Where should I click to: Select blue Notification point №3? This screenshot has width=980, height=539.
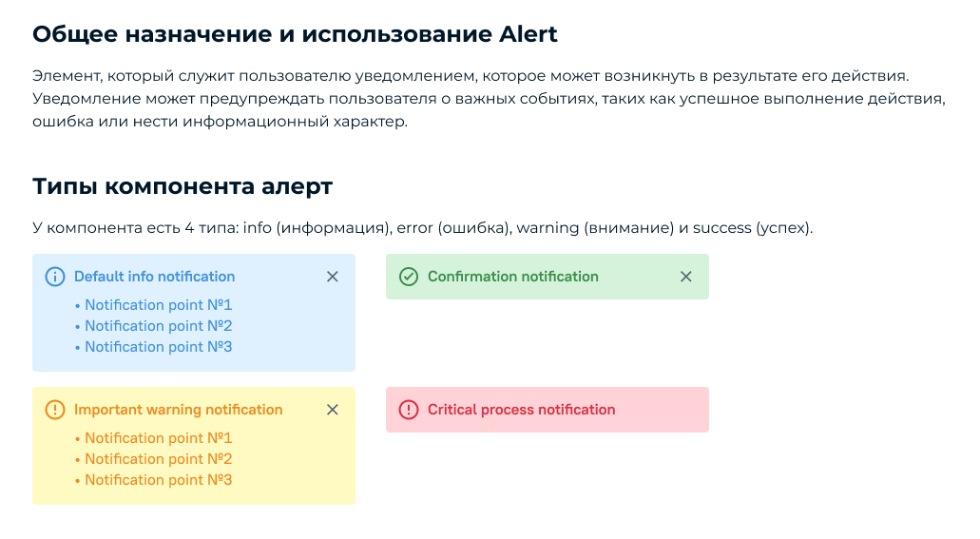[158, 347]
